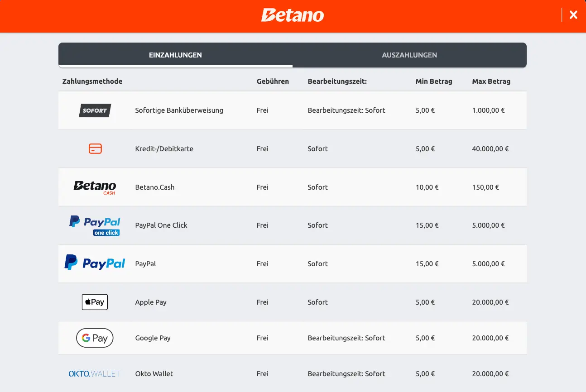
Task: Click 'Okto Wallet' method name text
Action: pyautogui.click(x=154, y=373)
